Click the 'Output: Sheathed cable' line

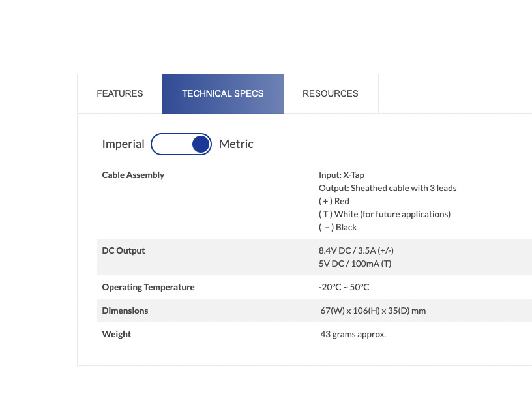(387, 188)
